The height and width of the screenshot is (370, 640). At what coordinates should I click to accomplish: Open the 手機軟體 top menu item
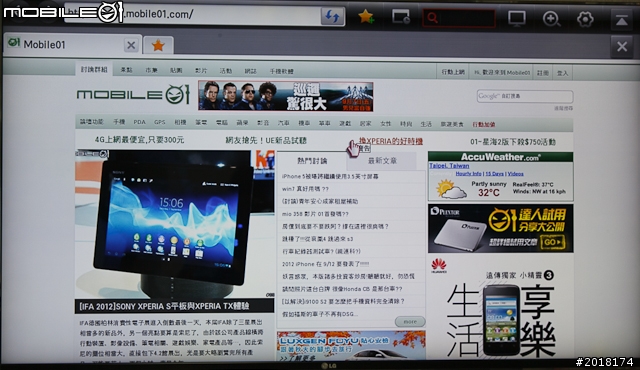click(281, 71)
